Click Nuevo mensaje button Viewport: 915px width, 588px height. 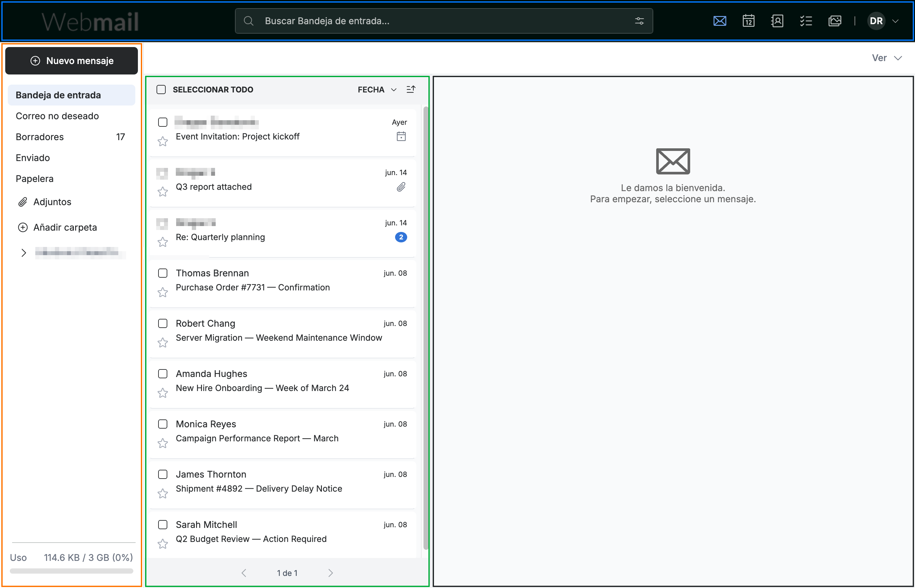[x=72, y=61]
